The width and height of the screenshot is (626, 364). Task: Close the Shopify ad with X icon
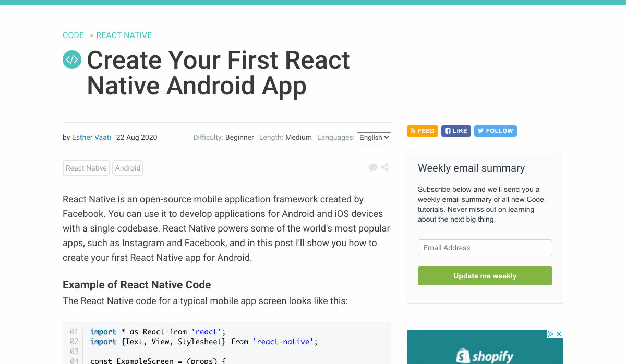coord(559,334)
